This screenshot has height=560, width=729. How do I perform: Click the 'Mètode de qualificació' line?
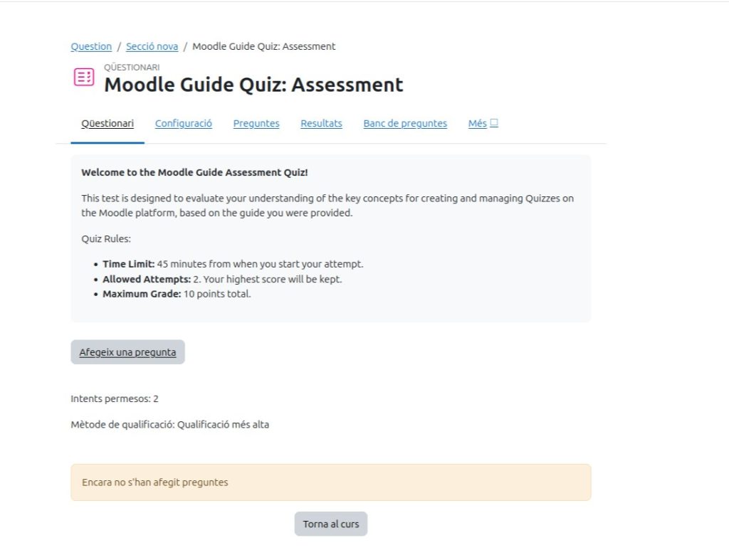(169, 426)
